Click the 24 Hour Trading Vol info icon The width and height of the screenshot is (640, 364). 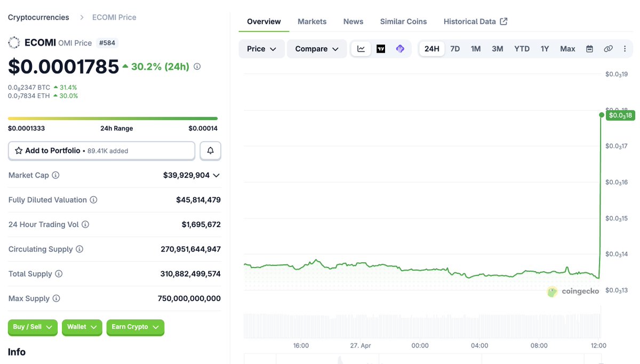point(85,224)
